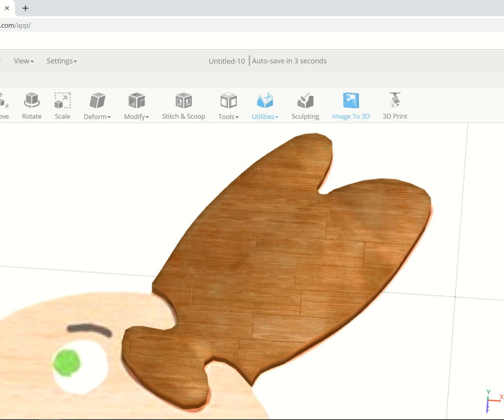Select the Scale tool
Viewport: 504px width, 420px height.
click(x=62, y=104)
